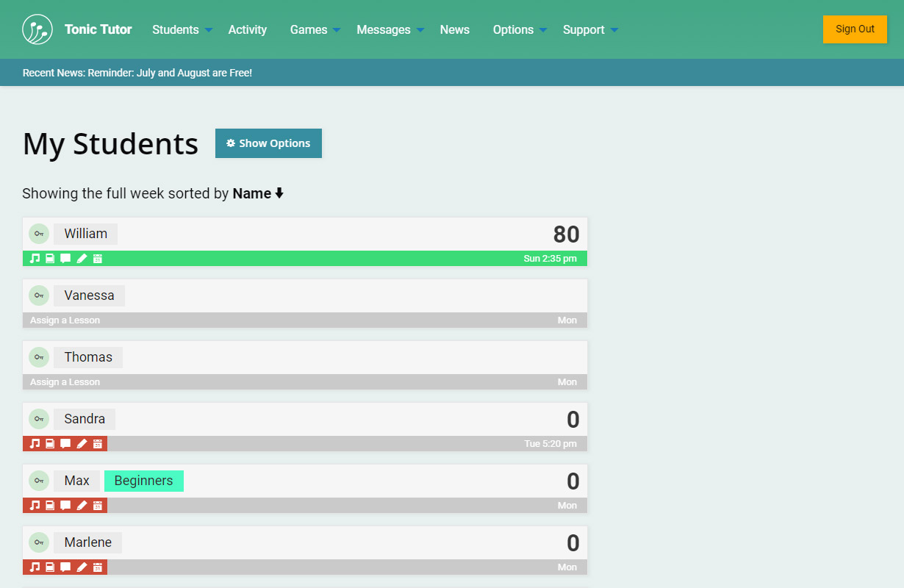Viewport: 904px width, 588px height.
Task: Open the News menu item
Action: tap(455, 30)
